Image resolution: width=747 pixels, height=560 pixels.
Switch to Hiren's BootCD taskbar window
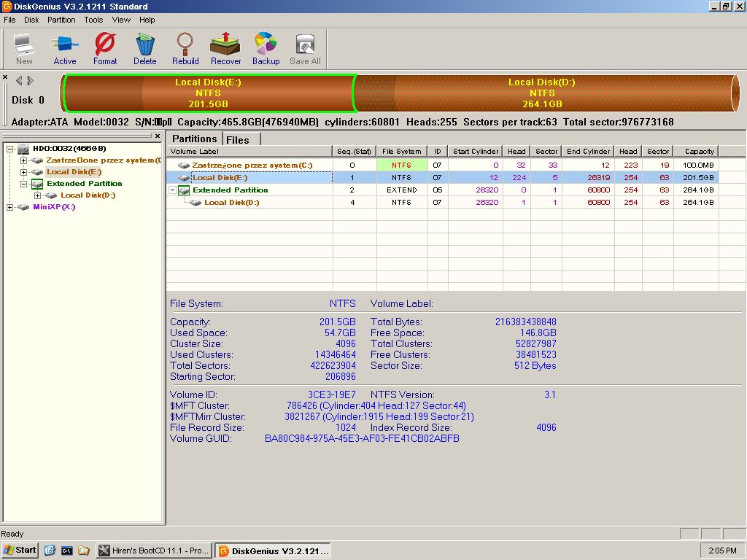[154, 551]
